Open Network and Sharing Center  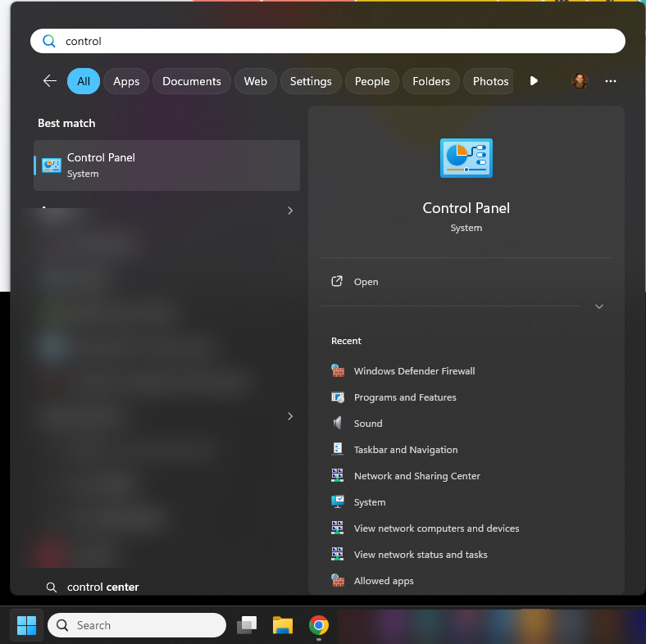pos(416,476)
